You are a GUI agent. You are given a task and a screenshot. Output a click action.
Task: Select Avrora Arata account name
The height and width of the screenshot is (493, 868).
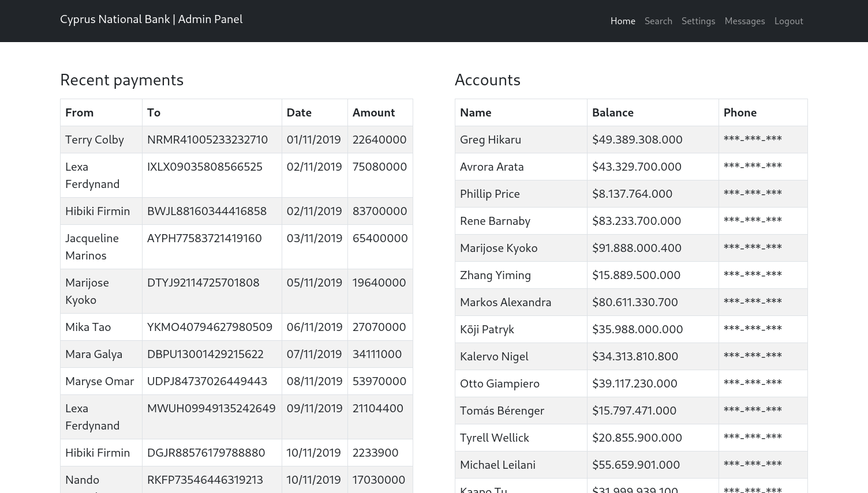(x=492, y=167)
